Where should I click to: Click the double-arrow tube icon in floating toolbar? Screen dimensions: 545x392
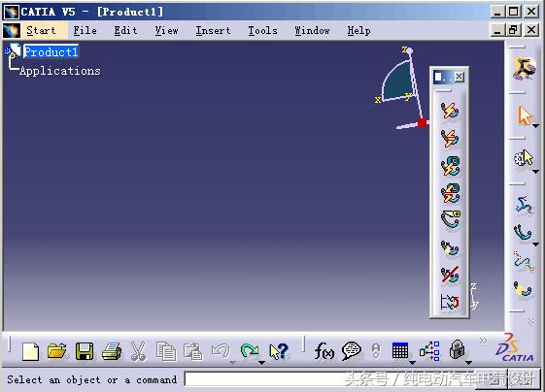(450, 247)
